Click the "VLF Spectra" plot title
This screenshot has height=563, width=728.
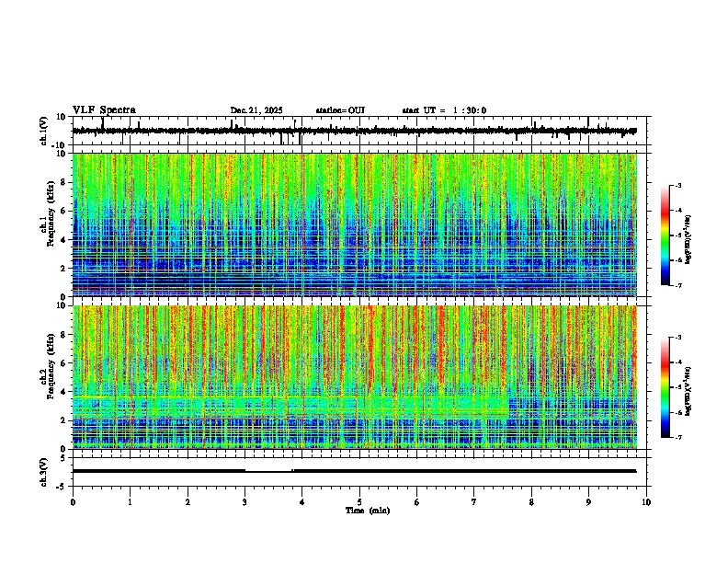point(104,110)
